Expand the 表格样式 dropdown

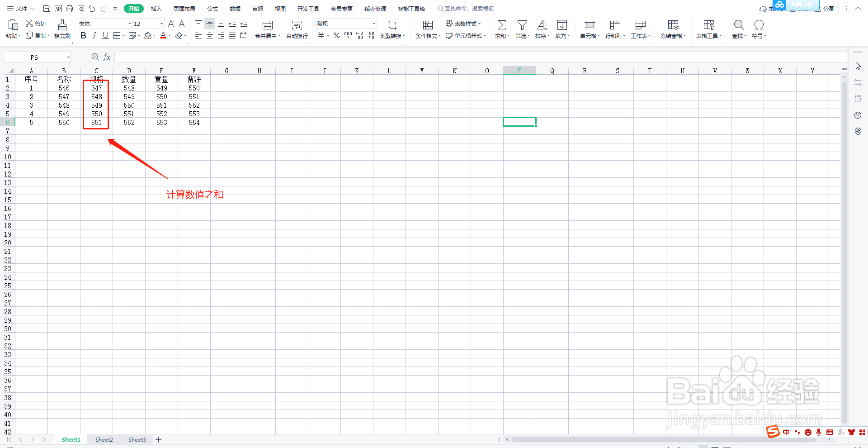[x=479, y=24]
